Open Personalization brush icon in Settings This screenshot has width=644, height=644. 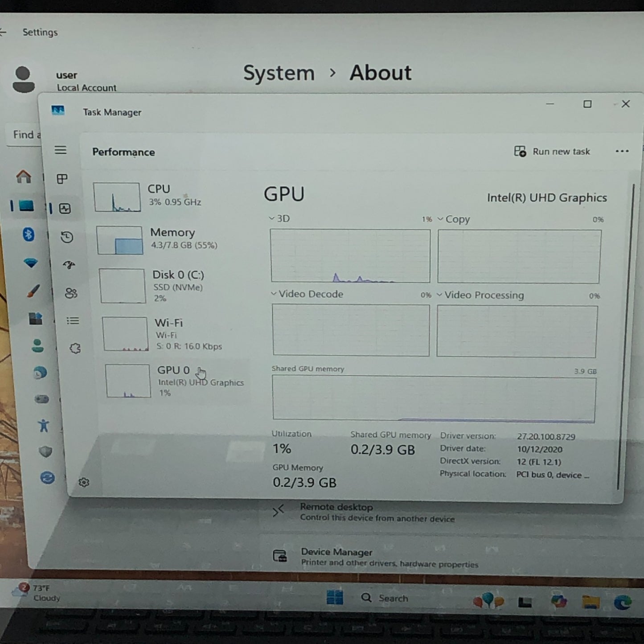(33, 291)
